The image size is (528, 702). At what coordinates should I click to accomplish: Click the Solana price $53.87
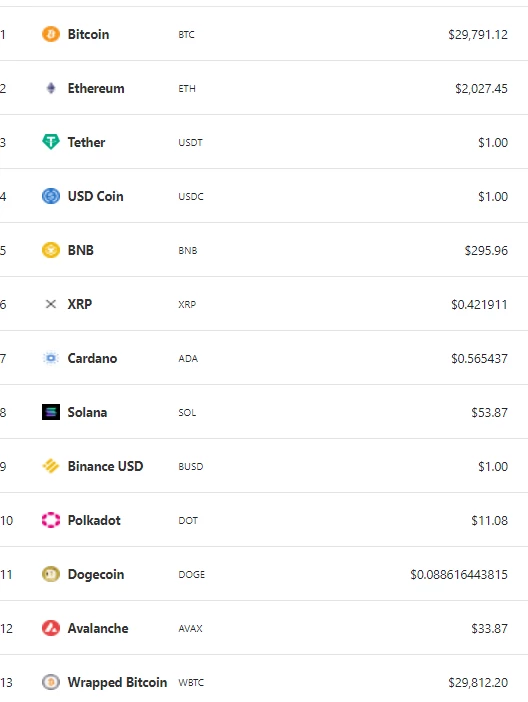(489, 412)
